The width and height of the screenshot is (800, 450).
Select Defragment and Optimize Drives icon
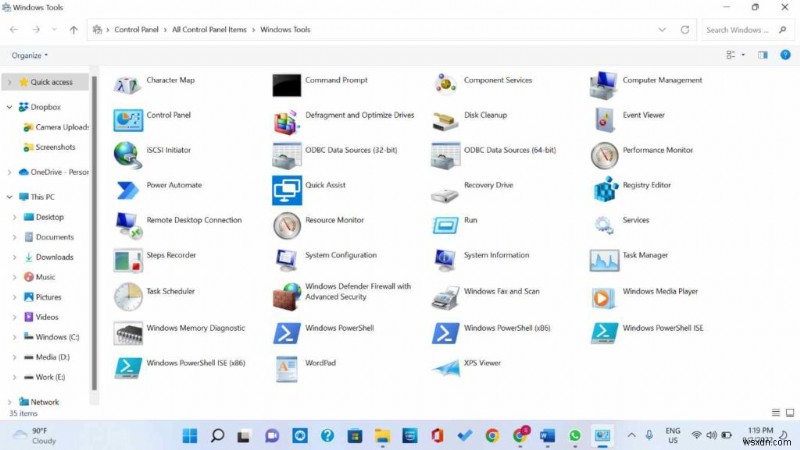tap(286, 122)
